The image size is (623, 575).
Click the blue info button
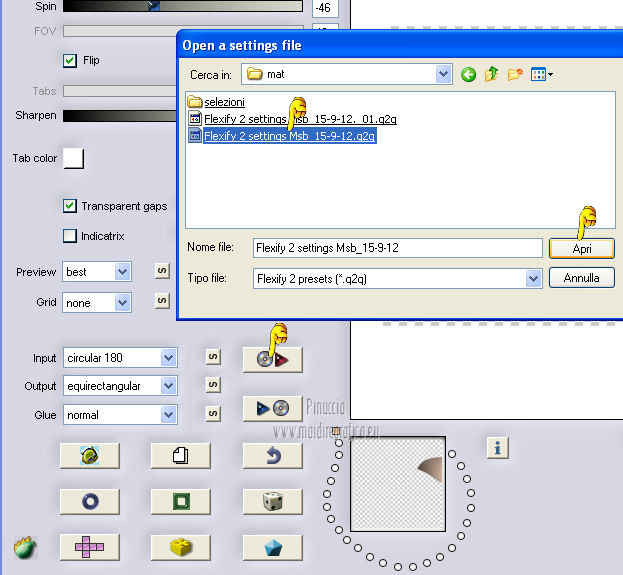497,448
